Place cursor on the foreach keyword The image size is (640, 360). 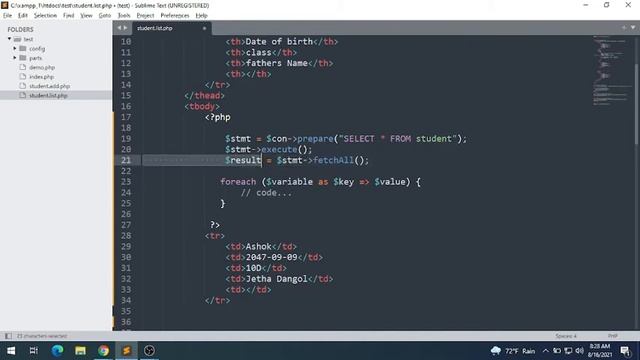pos(238,182)
